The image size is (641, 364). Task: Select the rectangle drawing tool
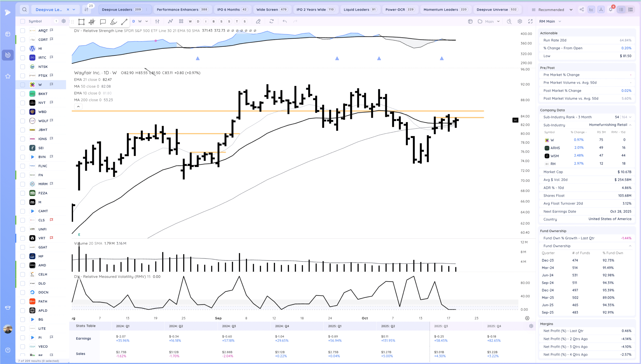click(81, 22)
